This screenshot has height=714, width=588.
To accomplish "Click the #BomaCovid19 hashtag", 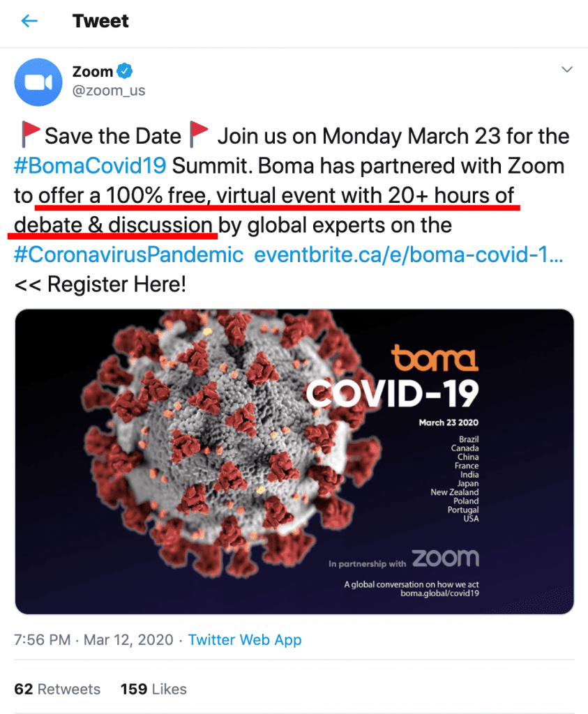I will tap(89, 166).
